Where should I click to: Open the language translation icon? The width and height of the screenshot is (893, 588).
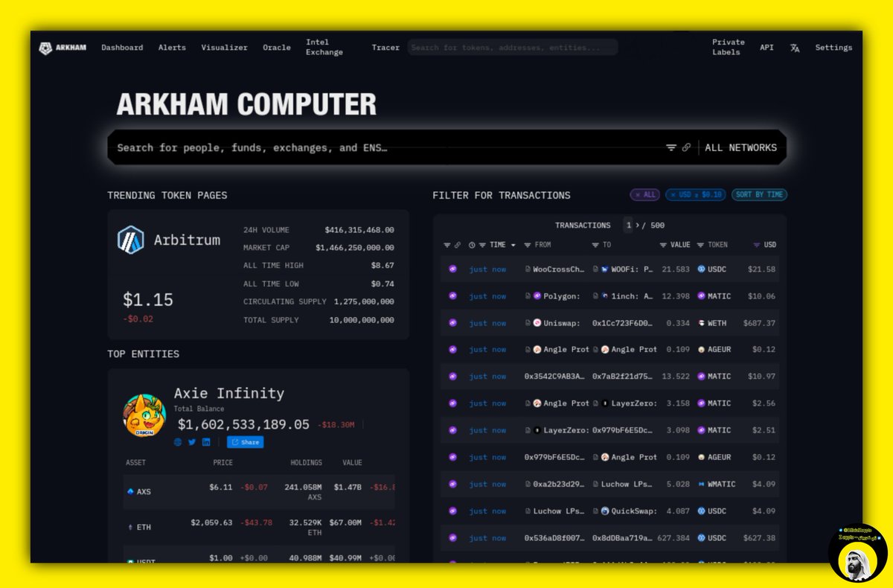tap(795, 48)
